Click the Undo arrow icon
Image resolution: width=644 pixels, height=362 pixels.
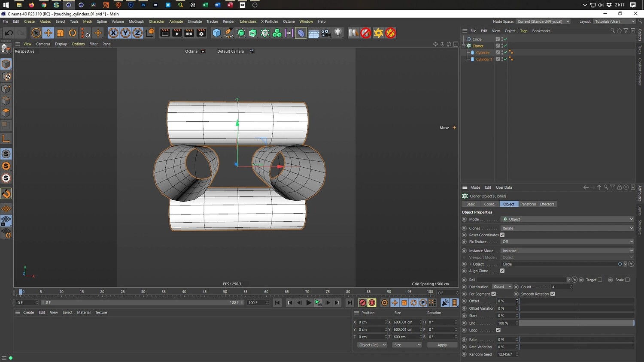[x=9, y=33]
